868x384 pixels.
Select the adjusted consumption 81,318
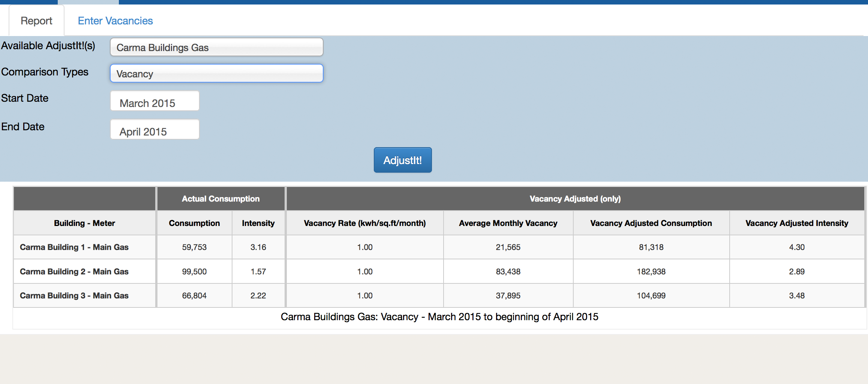pos(651,247)
